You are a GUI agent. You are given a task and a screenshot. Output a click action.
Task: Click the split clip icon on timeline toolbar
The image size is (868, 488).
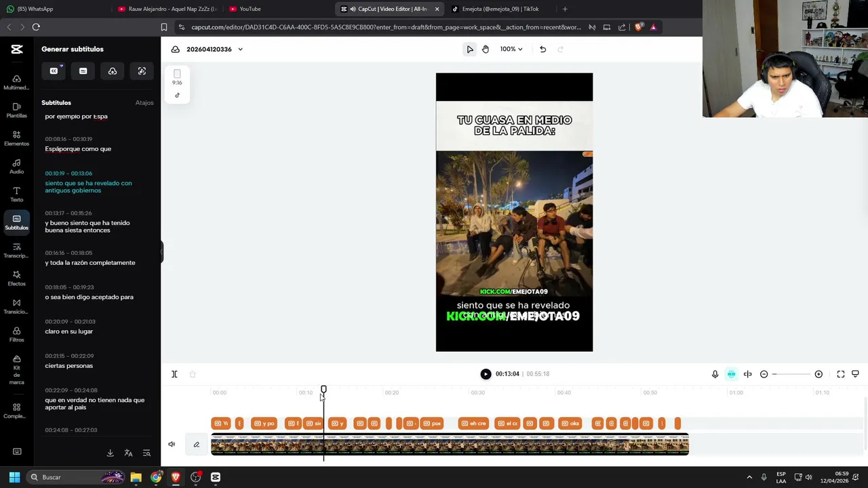[174, 374]
